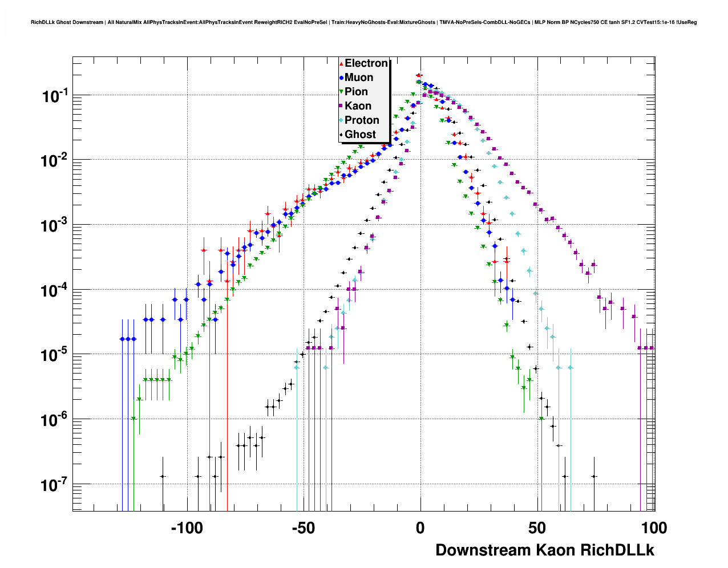Select the green Pion triangle legend marker
Viewport: 728px width, 568px height.
click(x=341, y=92)
